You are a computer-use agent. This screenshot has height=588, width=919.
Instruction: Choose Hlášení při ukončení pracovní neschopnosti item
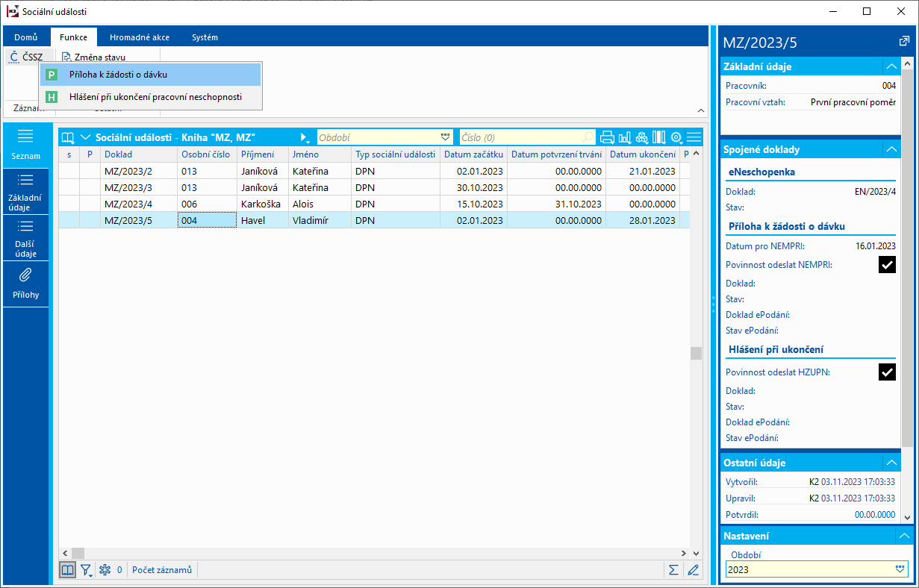(151, 97)
